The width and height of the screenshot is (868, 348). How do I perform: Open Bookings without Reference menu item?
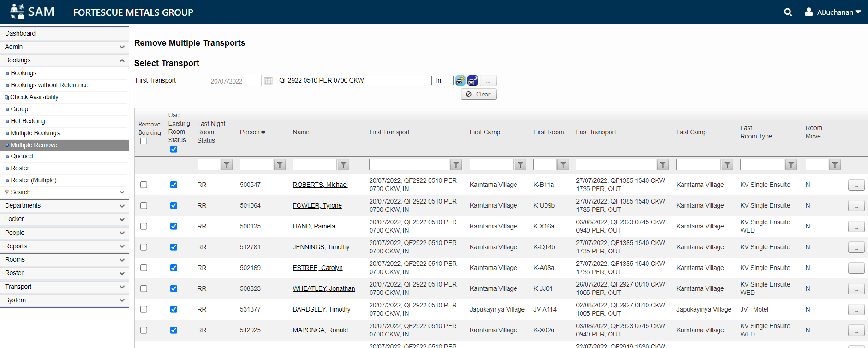[x=49, y=85]
